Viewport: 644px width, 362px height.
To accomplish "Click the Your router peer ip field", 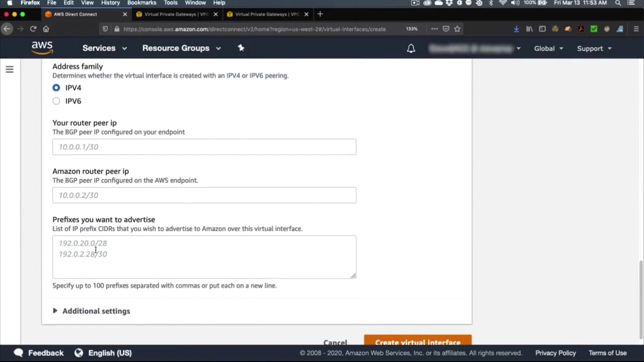I will tap(204, 147).
